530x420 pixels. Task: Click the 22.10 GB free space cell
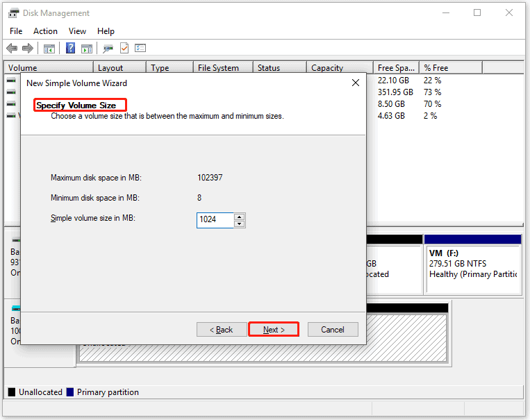(393, 81)
